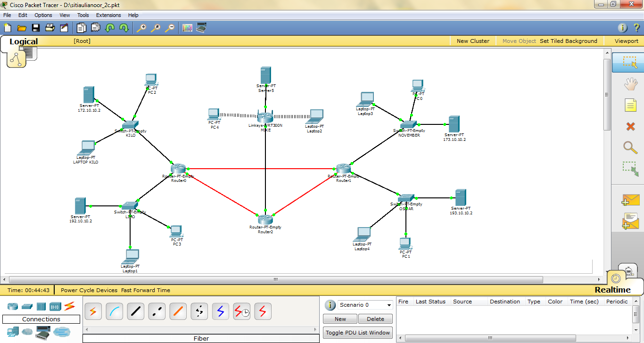The width and height of the screenshot is (644, 343).
Task: Click the Copy toolbar icon
Action: coord(82,28)
